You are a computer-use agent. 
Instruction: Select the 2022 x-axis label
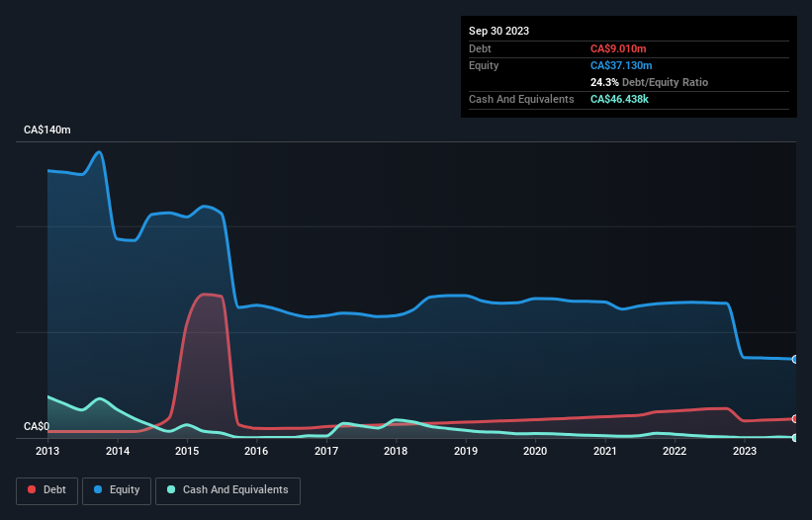[x=675, y=451]
